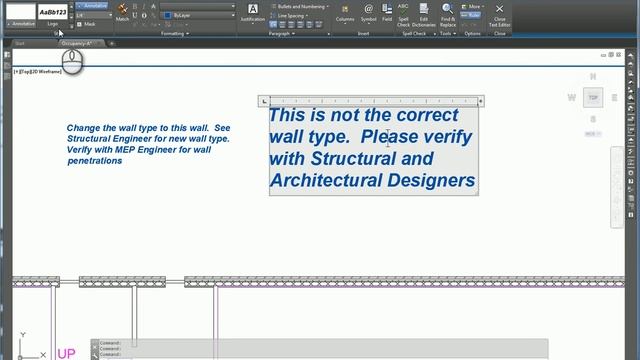Viewport: 640px width, 360px height.
Task: Open Edit Dictionaries
Action: tap(424, 15)
